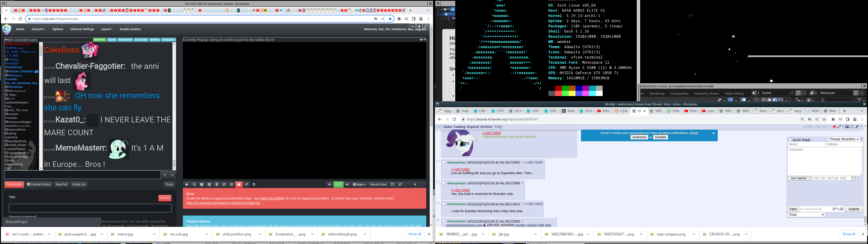Click the volume down speaker icon

(x=329, y=184)
